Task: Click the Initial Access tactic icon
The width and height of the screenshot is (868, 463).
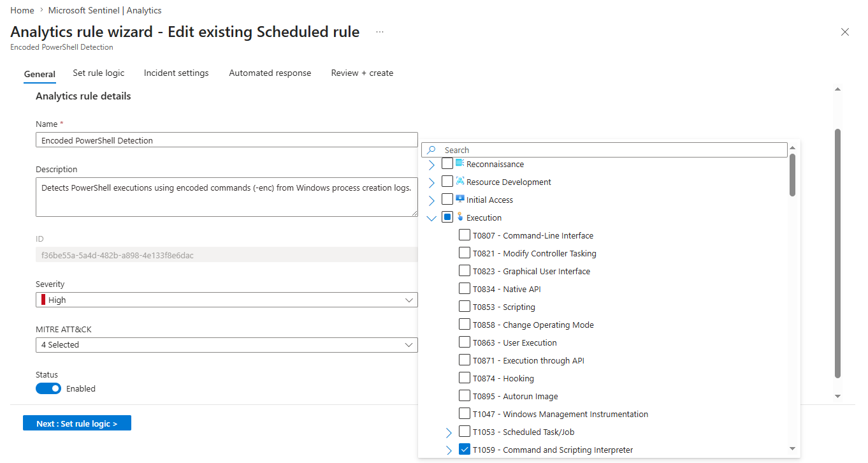Action: pyautogui.click(x=460, y=199)
